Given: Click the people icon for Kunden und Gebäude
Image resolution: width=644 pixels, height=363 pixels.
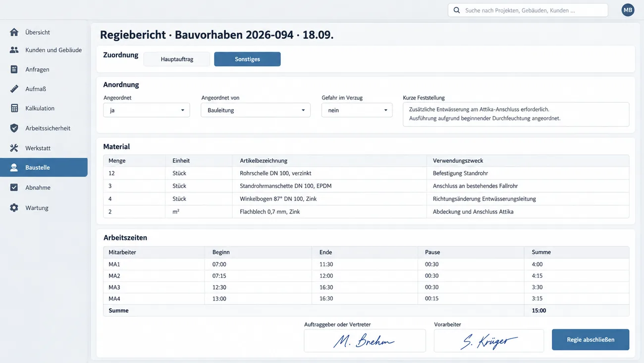Looking at the screenshot, I should [14, 50].
